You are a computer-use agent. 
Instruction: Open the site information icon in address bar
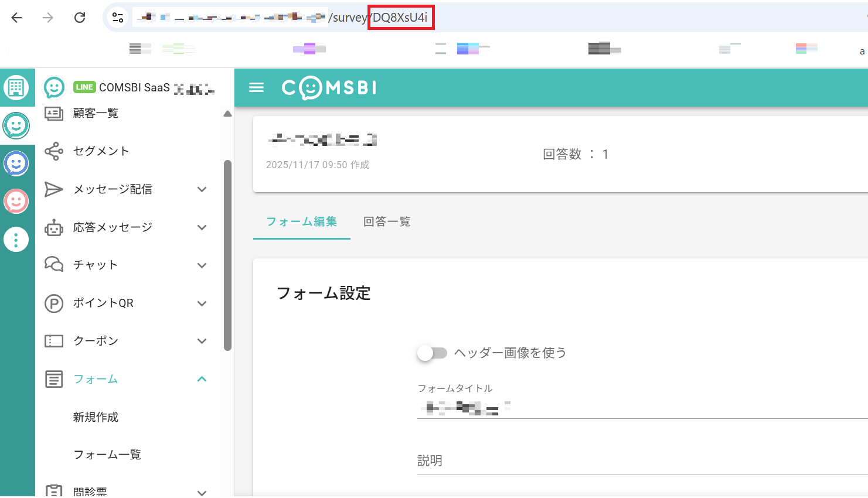pyautogui.click(x=118, y=18)
